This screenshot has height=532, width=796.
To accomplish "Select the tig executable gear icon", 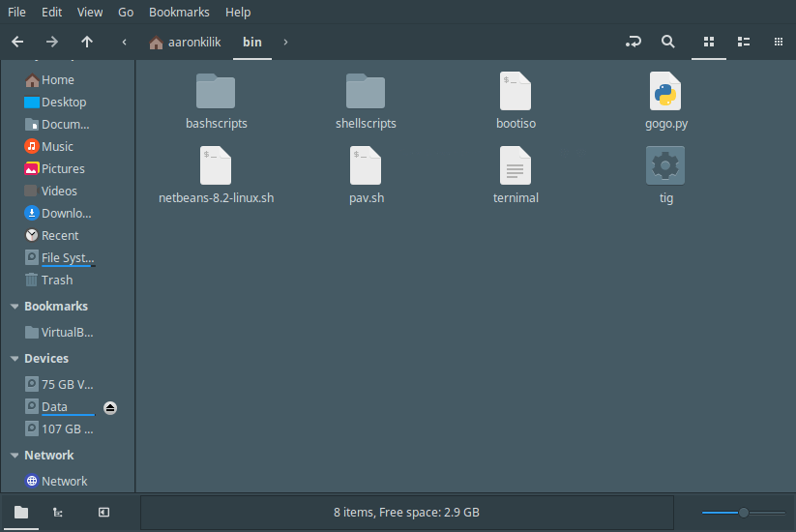I will click(x=665, y=166).
